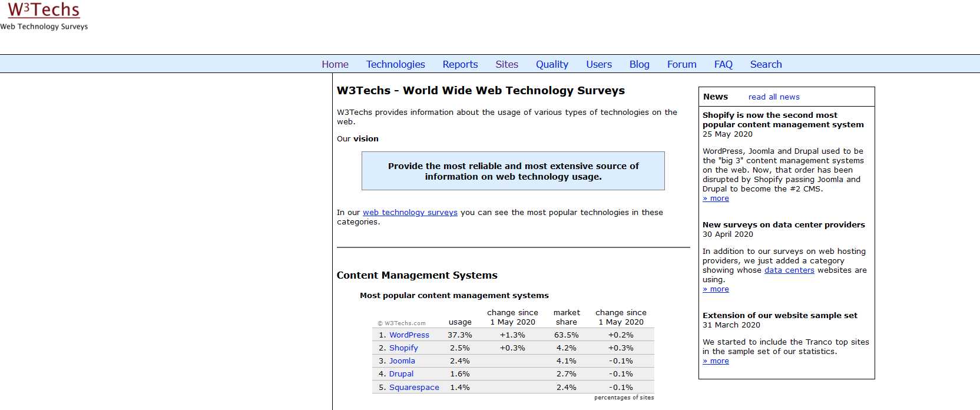Open the Forum link
Viewport: 980px width, 410px height.
point(681,64)
